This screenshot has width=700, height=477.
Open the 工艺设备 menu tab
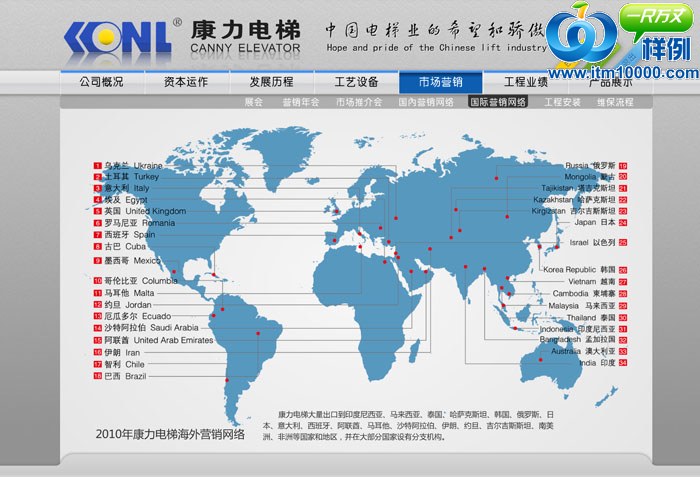pos(356,82)
